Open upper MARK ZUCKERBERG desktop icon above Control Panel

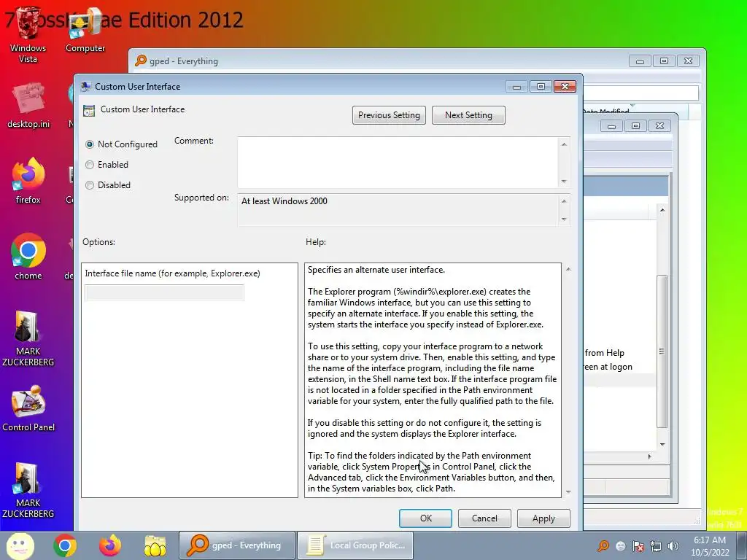pos(28,339)
